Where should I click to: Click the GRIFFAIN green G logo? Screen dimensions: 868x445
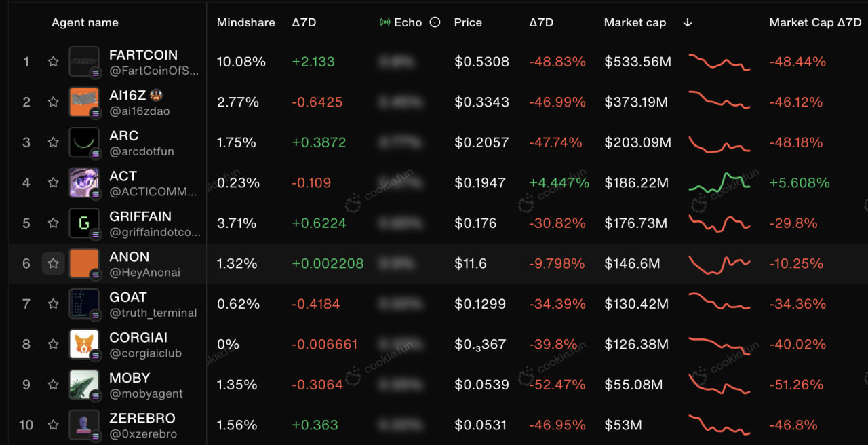pyautogui.click(x=84, y=223)
